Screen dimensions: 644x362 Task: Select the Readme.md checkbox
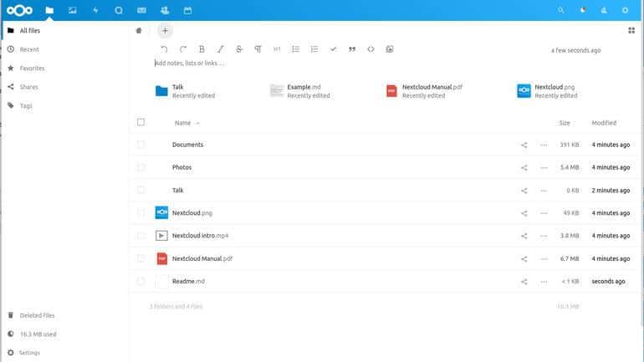pyautogui.click(x=141, y=281)
